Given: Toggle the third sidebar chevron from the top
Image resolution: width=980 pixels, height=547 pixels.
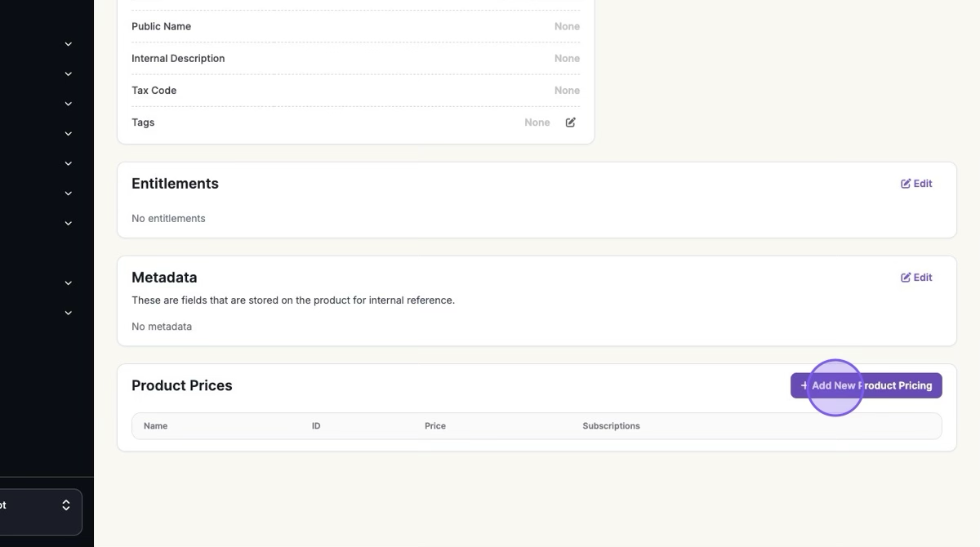Looking at the screenshot, I should pos(69,104).
